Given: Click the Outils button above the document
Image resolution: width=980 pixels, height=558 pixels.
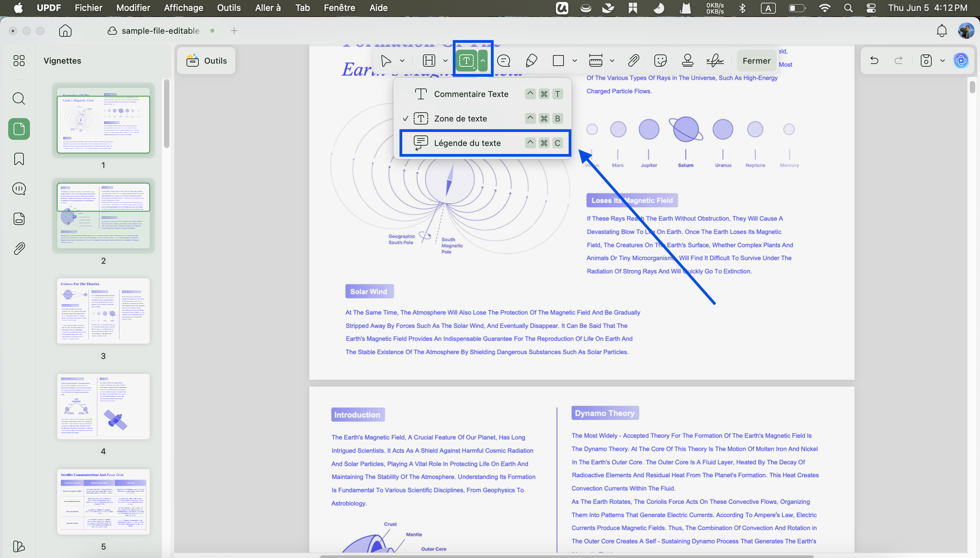Looking at the screenshot, I should pos(206,61).
